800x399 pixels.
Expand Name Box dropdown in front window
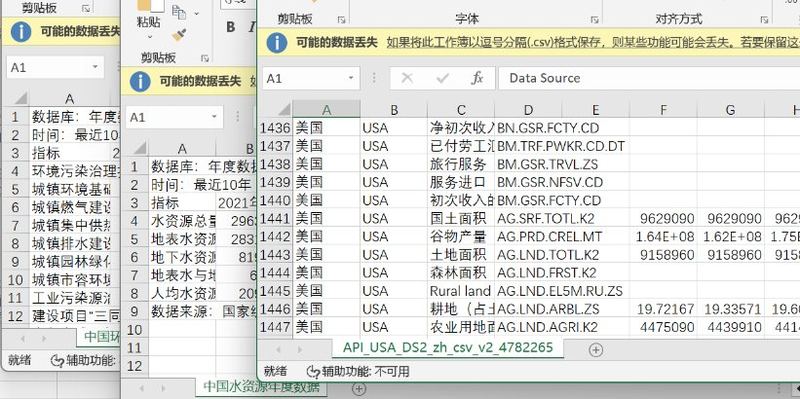pyautogui.click(x=351, y=78)
